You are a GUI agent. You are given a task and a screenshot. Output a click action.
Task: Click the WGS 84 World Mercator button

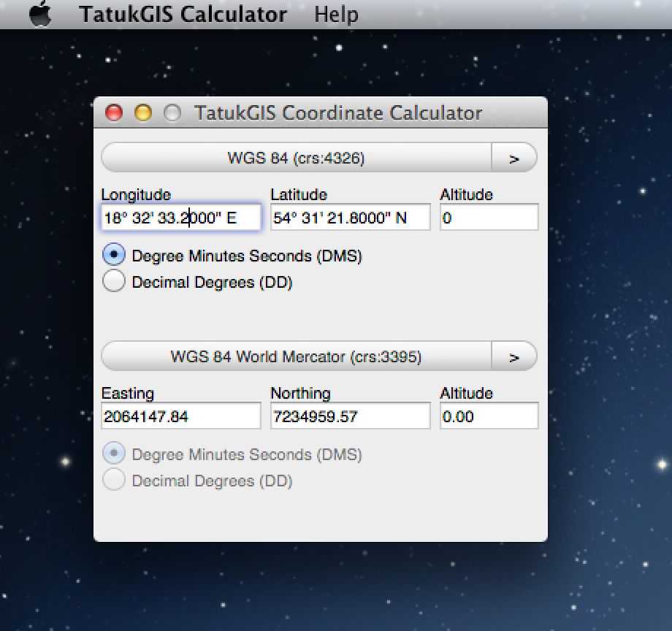(x=296, y=356)
